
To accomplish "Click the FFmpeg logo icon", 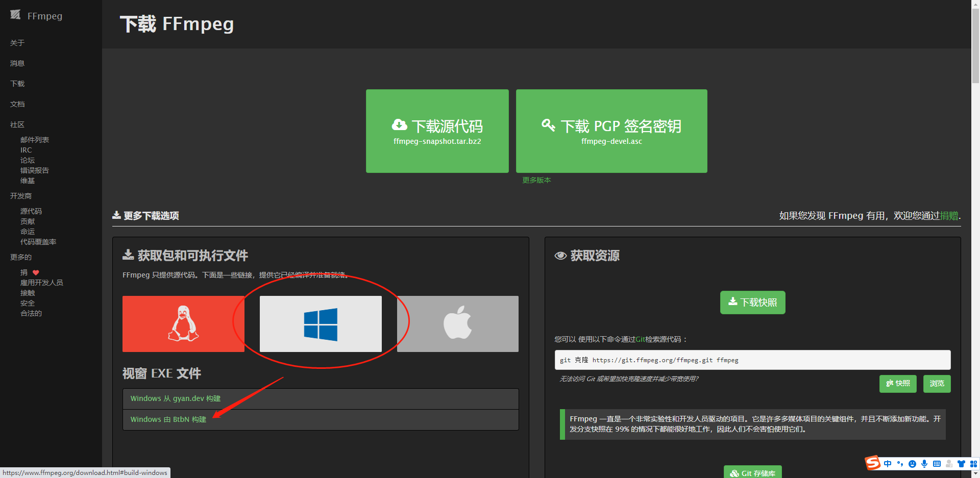I will 15,15.
